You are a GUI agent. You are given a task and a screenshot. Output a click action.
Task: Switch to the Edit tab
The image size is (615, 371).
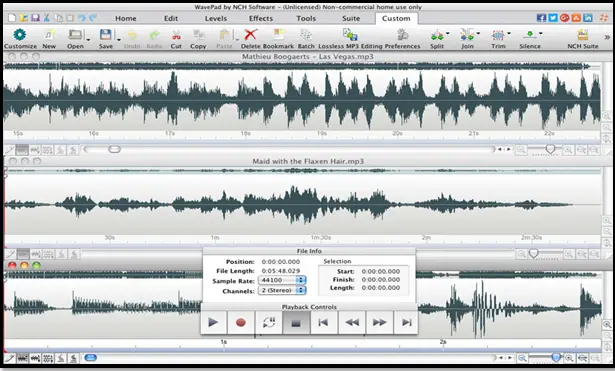(x=171, y=18)
